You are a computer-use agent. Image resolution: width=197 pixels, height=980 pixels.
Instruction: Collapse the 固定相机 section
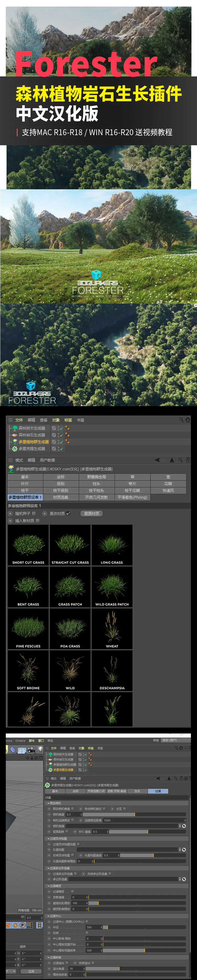click(48, 803)
